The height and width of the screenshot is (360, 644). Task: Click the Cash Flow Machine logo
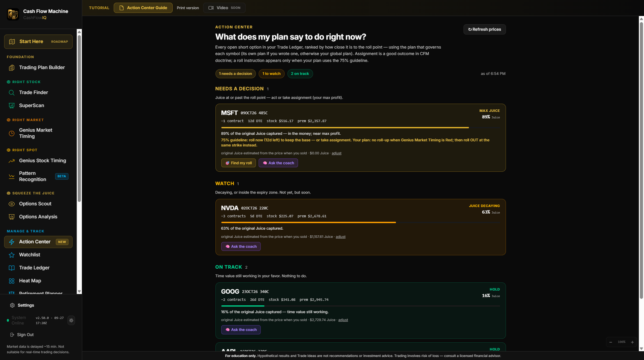coord(13,14)
